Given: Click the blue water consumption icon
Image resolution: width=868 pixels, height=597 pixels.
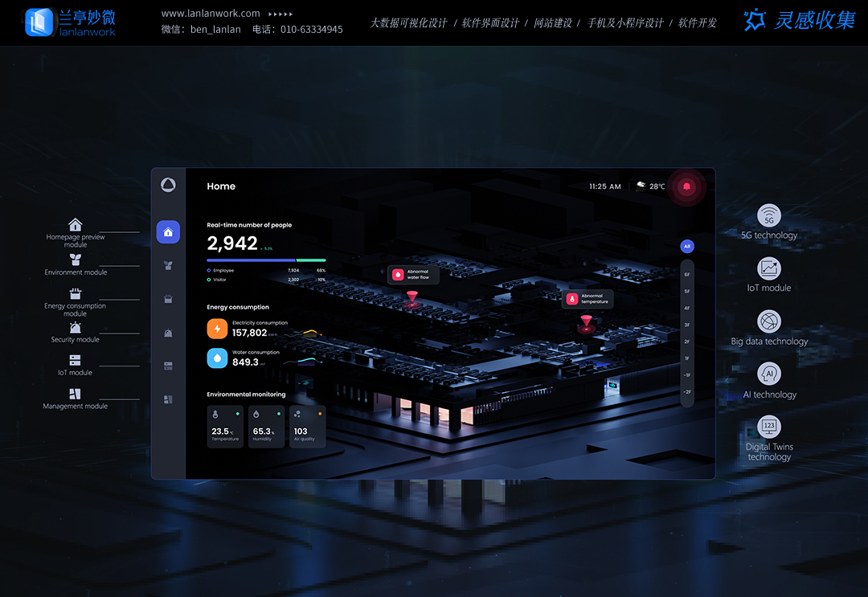Looking at the screenshot, I should 217,358.
